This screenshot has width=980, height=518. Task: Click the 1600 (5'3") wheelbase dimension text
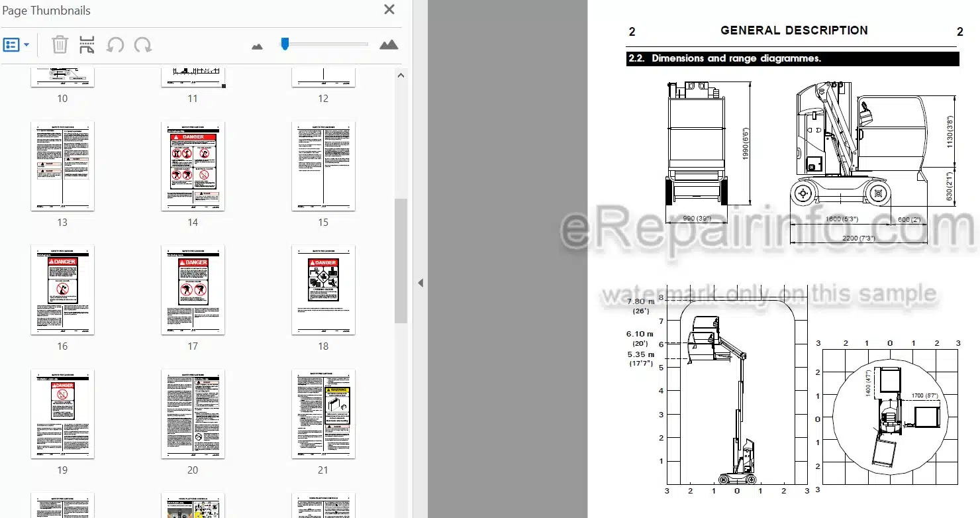pos(842,219)
